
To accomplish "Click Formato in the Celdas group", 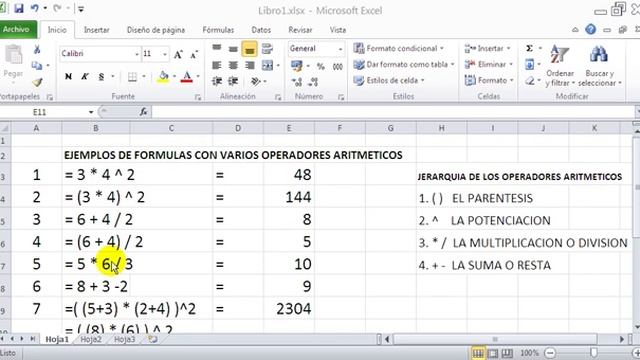I will click(489, 80).
